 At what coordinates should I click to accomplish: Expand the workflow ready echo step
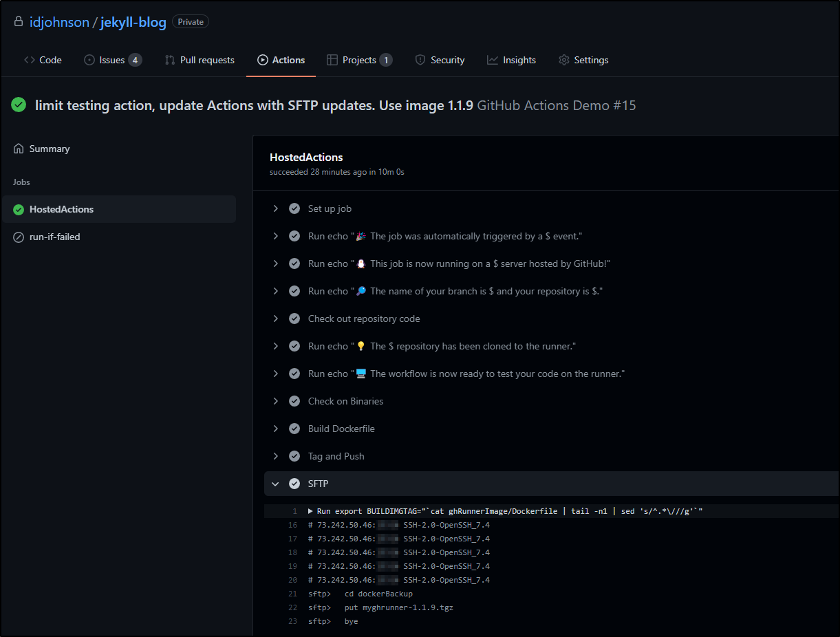pyautogui.click(x=275, y=374)
